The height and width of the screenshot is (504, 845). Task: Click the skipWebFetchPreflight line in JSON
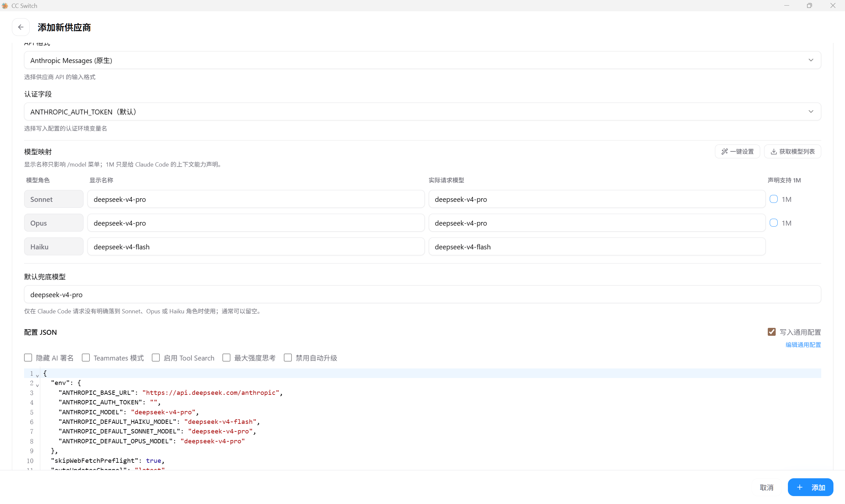[x=108, y=460]
